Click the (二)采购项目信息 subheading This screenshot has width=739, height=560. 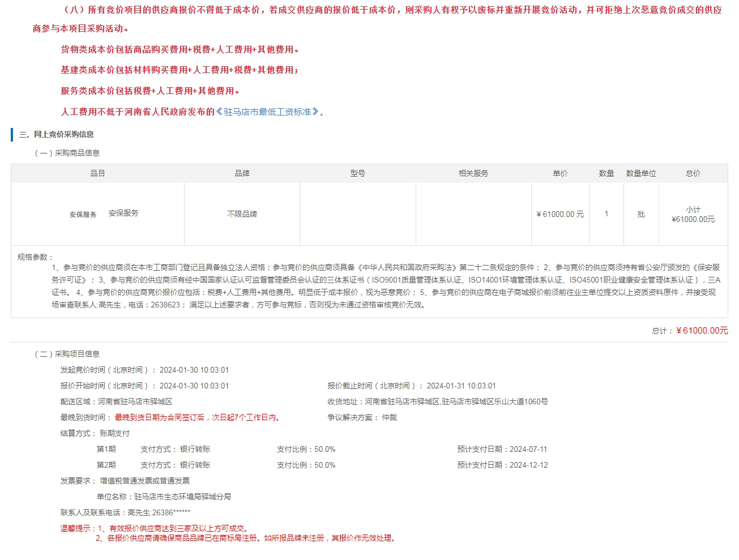click(67, 354)
